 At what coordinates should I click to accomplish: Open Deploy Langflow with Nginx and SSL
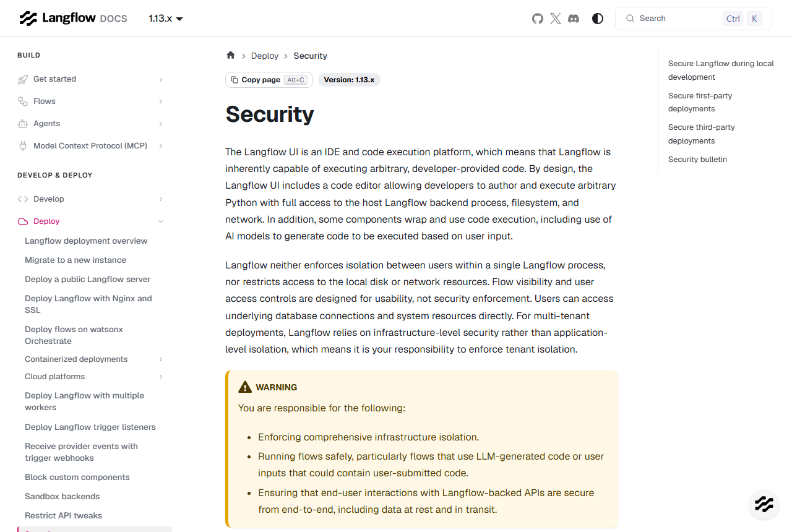pos(88,304)
